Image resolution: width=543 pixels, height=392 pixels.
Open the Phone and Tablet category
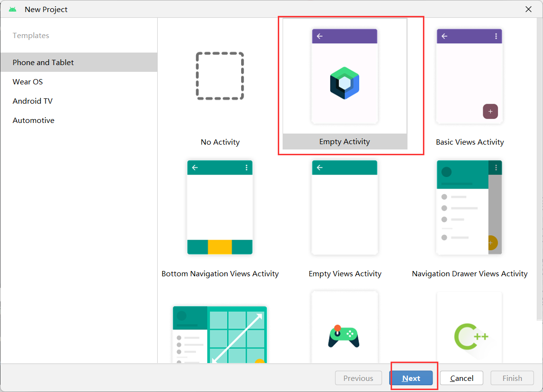coord(79,62)
